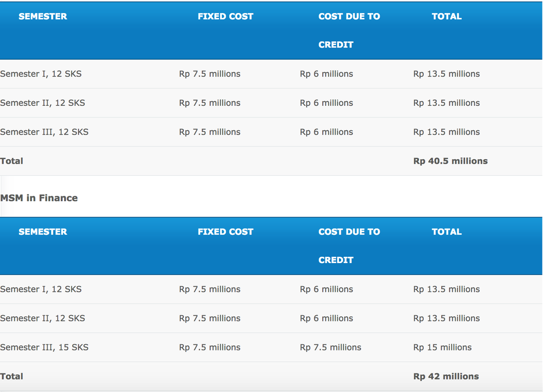The width and height of the screenshot is (543, 392).
Task: Click Semester I 'Rp 13.5 millions' in first table
Action: click(447, 74)
